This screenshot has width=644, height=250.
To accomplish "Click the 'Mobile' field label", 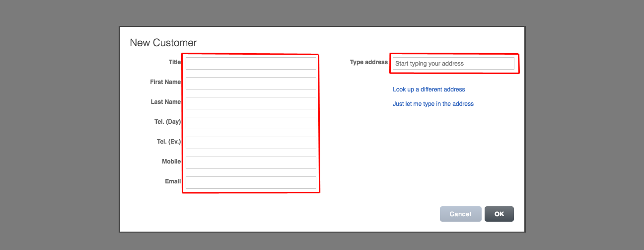I will click(x=171, y=162).
